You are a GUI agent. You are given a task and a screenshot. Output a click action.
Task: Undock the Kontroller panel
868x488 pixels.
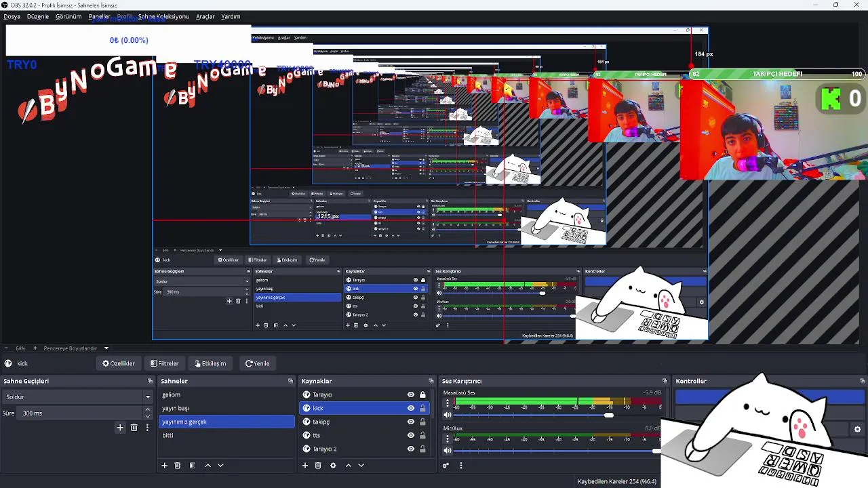862,381
